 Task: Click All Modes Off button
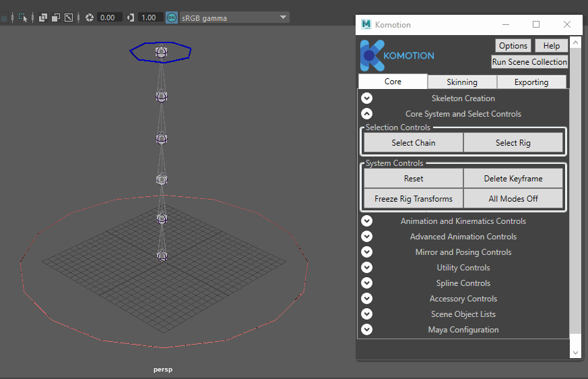click(x=513, y=199)
